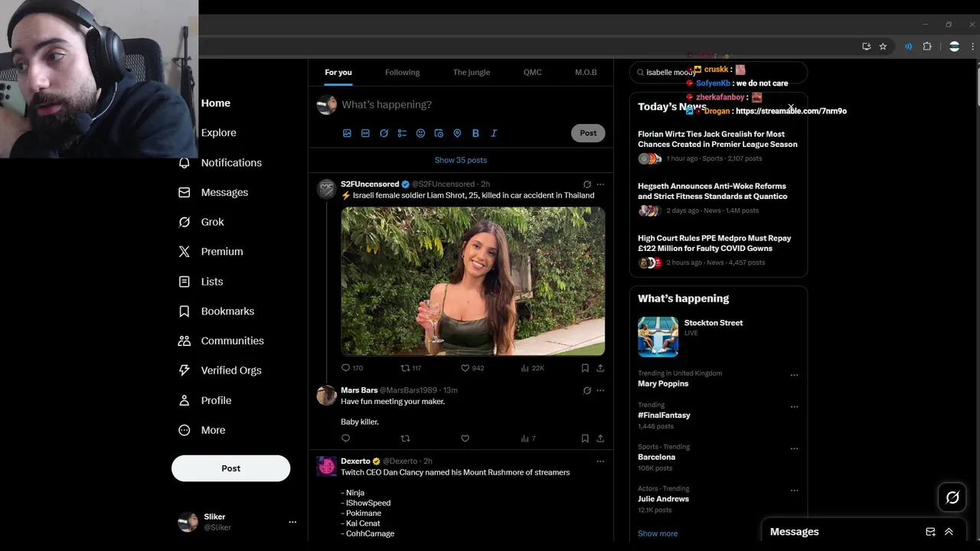
Task: Show more trends
Action: click(658, 533)
